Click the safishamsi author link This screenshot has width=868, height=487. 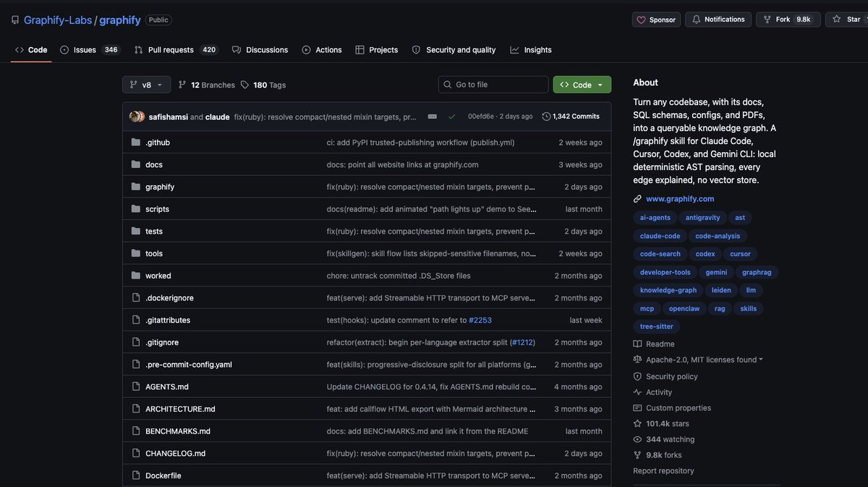(168, 117)
